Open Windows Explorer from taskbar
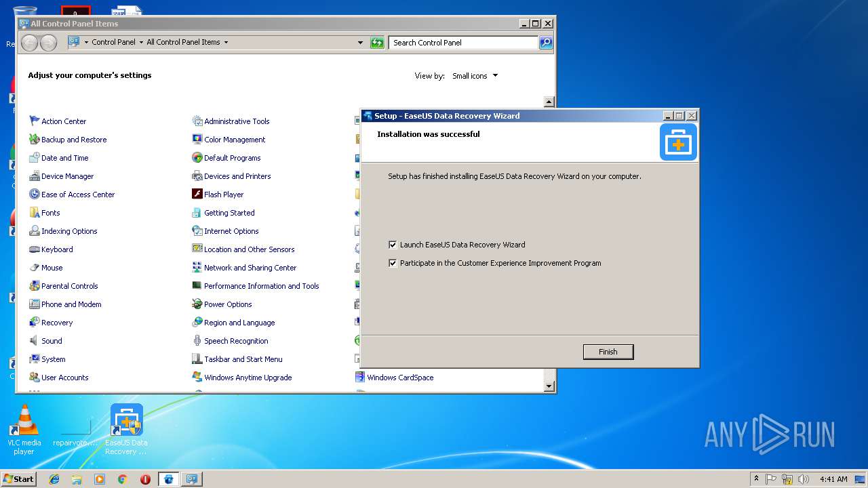 coord(77,479)
